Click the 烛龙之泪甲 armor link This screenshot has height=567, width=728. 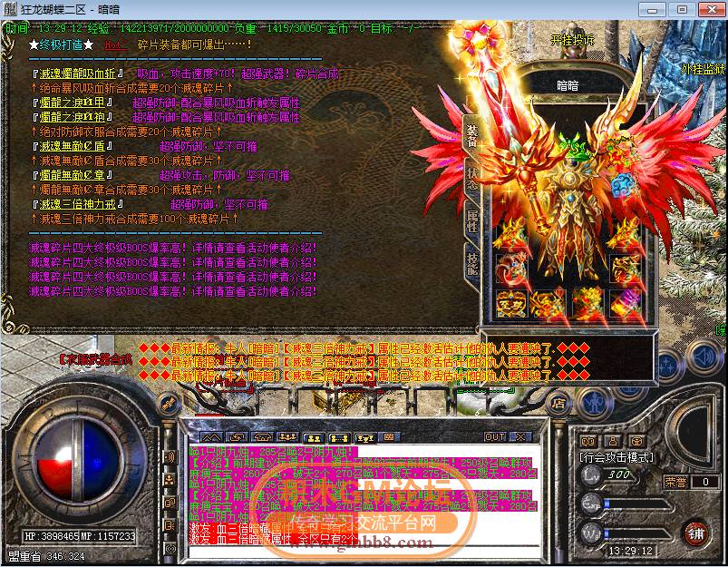pyautogui.click(x=72, y=103)
